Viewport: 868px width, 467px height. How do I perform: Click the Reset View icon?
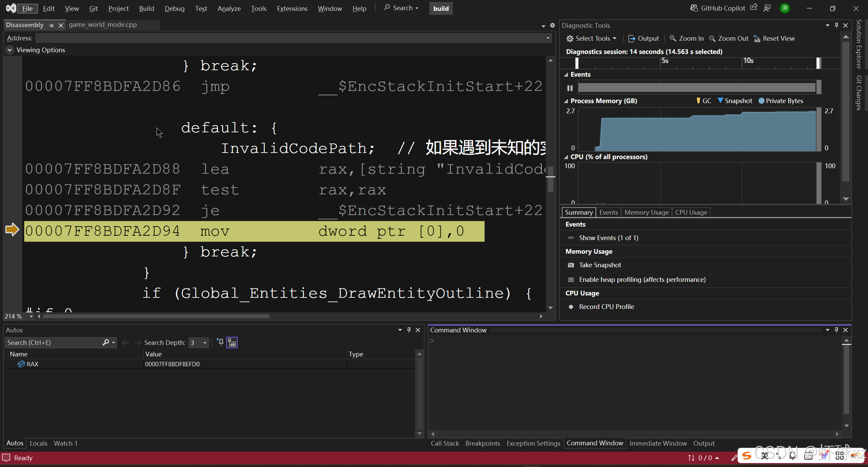[757, 39]
